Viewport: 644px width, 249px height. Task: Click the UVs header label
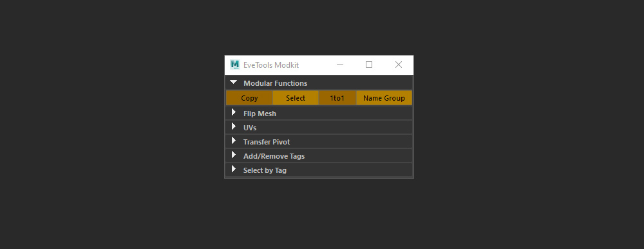250,128
